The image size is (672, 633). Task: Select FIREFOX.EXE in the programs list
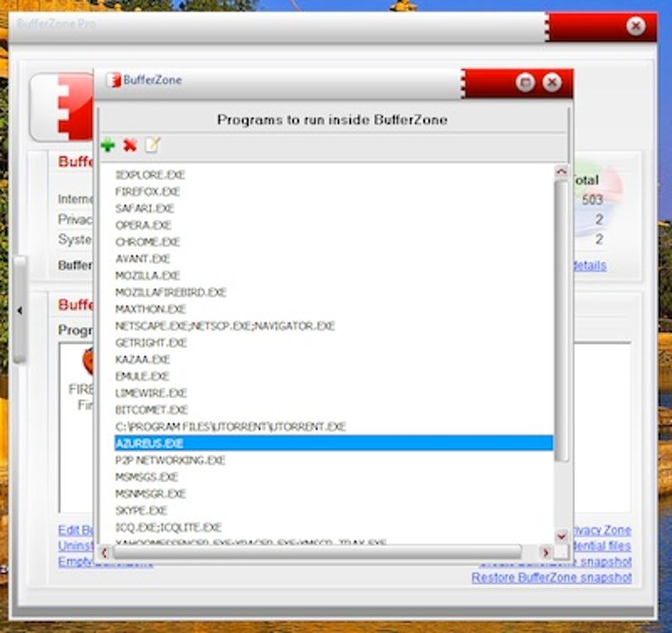click(x=148, y=192)
